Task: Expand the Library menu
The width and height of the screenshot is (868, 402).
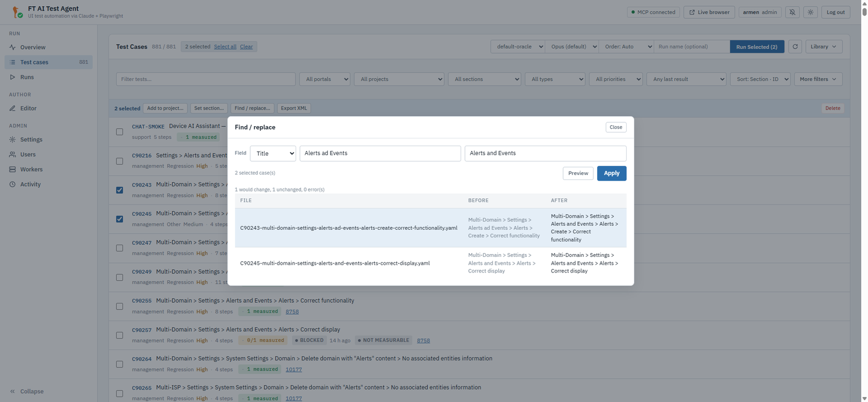Action: 824,47
